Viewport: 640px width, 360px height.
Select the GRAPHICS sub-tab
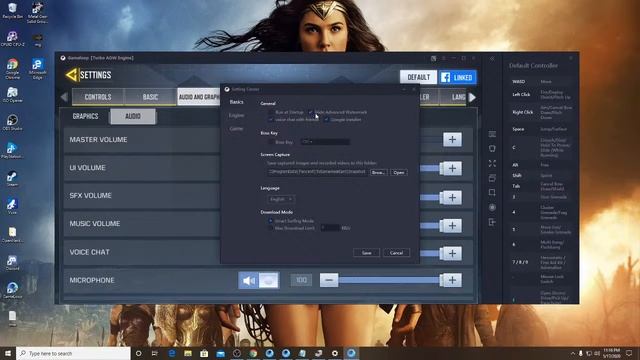(85, 116)
